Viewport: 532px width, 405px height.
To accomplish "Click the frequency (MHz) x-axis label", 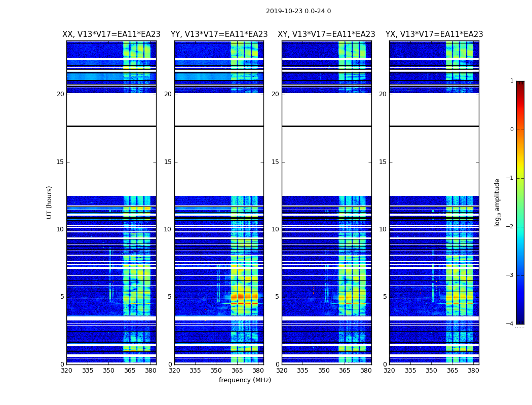I will [245, 380].
